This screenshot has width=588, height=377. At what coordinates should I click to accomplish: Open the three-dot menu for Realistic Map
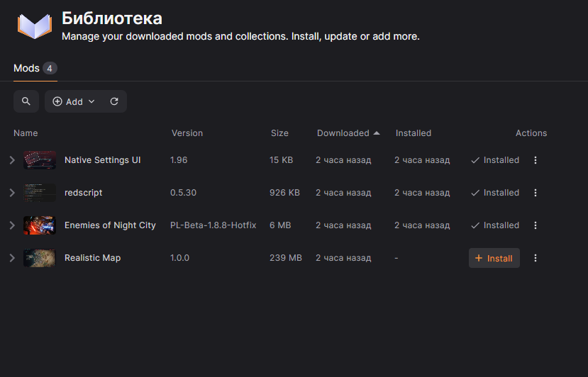536,258
